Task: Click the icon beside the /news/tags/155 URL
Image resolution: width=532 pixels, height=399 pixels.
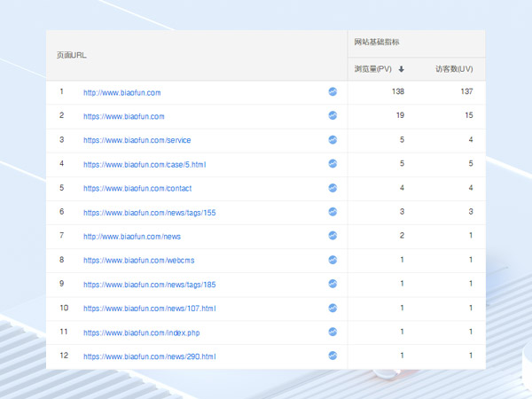Action: 332,212
